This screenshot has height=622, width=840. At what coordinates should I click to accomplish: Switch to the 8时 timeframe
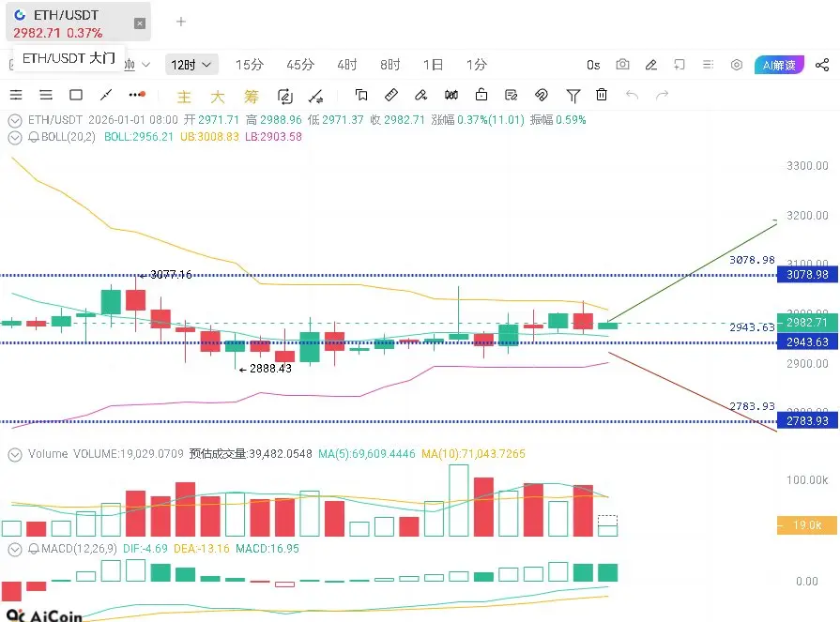point(390,65)
